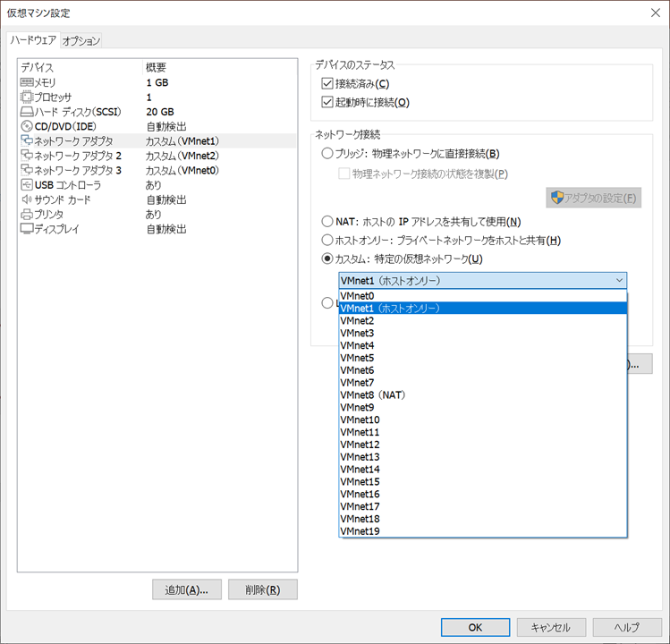Click the shield icon on the adapter settings button

coord(556,198)
